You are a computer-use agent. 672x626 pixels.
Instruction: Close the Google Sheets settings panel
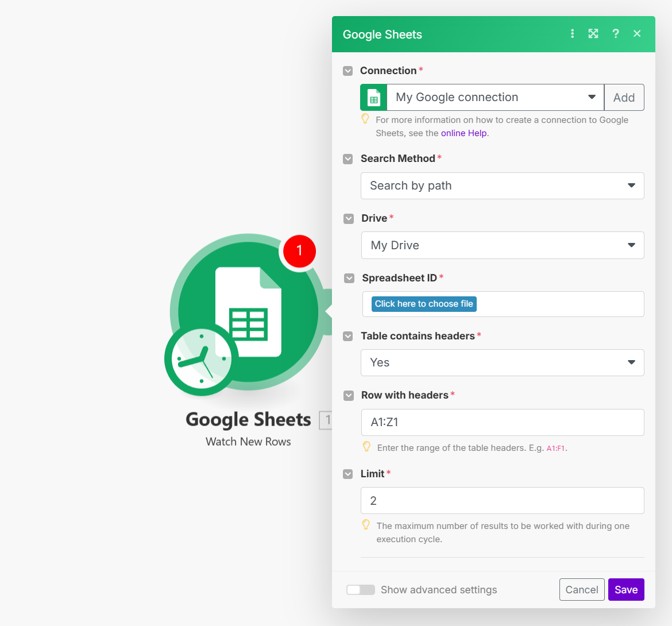pos(637,34)
